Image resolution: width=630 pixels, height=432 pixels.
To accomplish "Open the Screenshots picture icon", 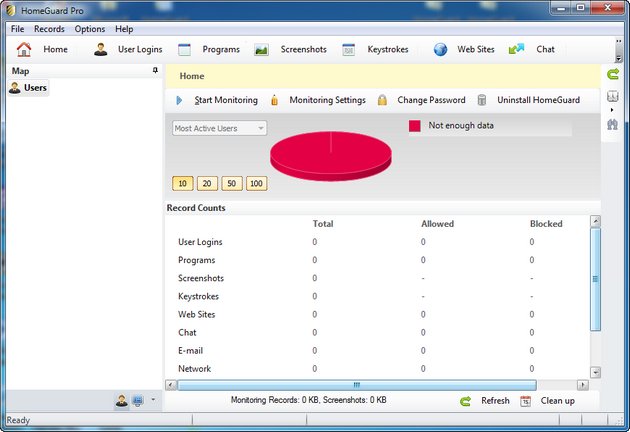I will tap(261, 49).
